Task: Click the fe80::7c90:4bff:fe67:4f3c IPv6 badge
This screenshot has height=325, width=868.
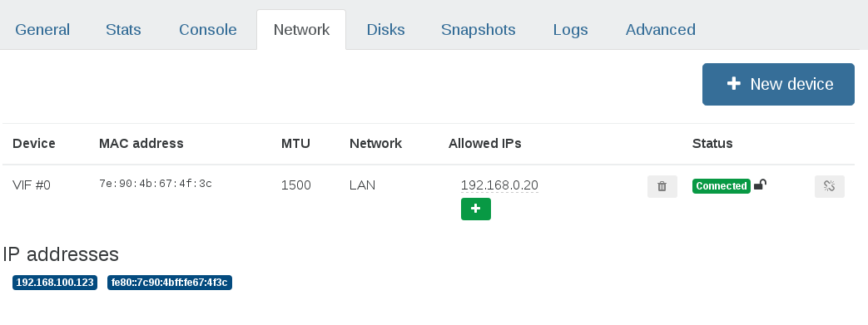Action: [x=170, y=283]
